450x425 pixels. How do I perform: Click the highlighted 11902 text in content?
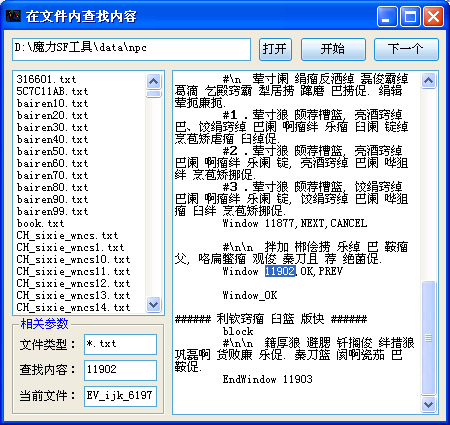(x=280, y=271)
